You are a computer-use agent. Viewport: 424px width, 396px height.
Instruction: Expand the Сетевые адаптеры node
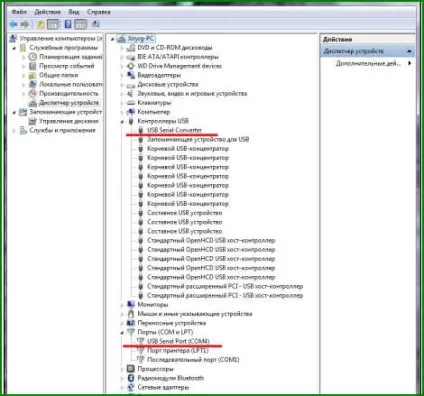point(122,387)
